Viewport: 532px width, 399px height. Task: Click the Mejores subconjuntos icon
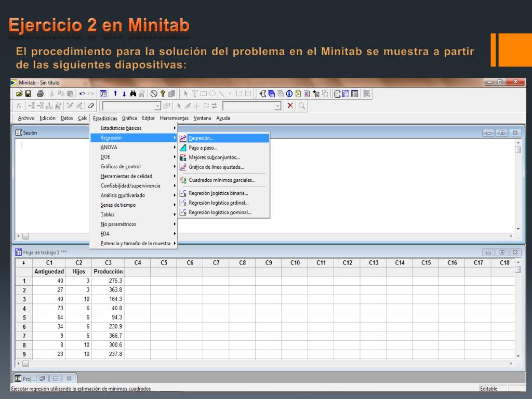coord(183,157)
